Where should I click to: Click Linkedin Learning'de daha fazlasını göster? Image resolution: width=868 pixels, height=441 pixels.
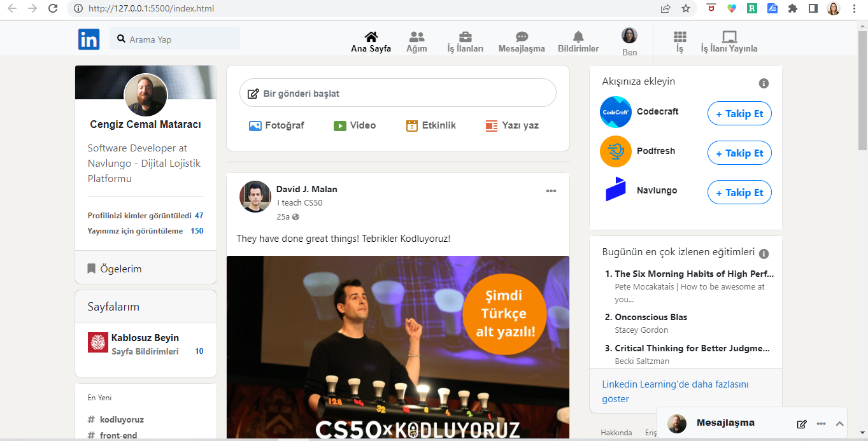coord(676,391)
